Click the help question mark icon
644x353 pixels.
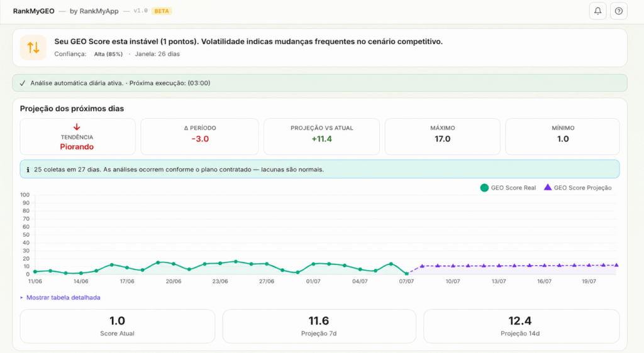(619, 11)
